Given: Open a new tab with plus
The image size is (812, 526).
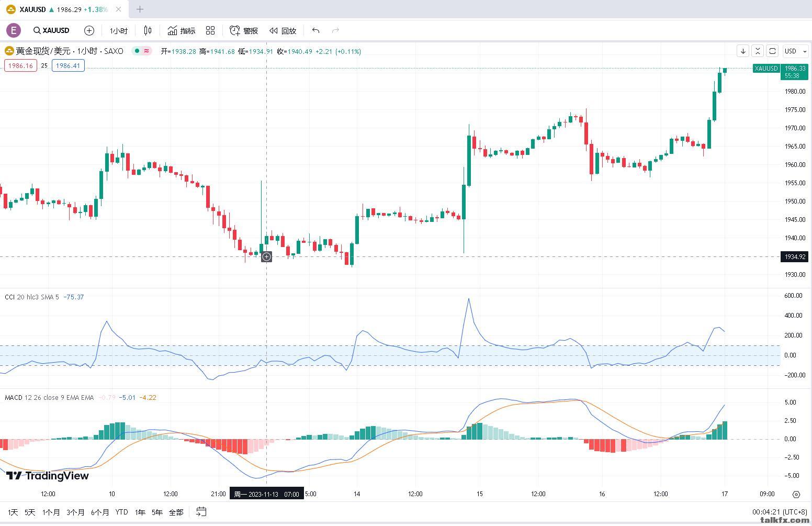Looking at the screenshot, I should click(x=140, y=9).
